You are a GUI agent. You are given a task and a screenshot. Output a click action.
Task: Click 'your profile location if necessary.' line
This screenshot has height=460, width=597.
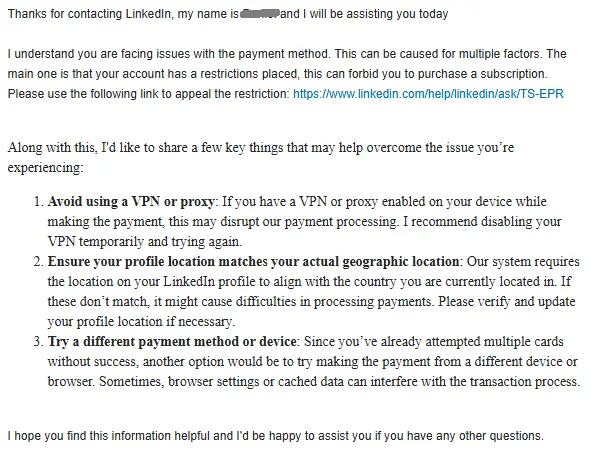141,322
